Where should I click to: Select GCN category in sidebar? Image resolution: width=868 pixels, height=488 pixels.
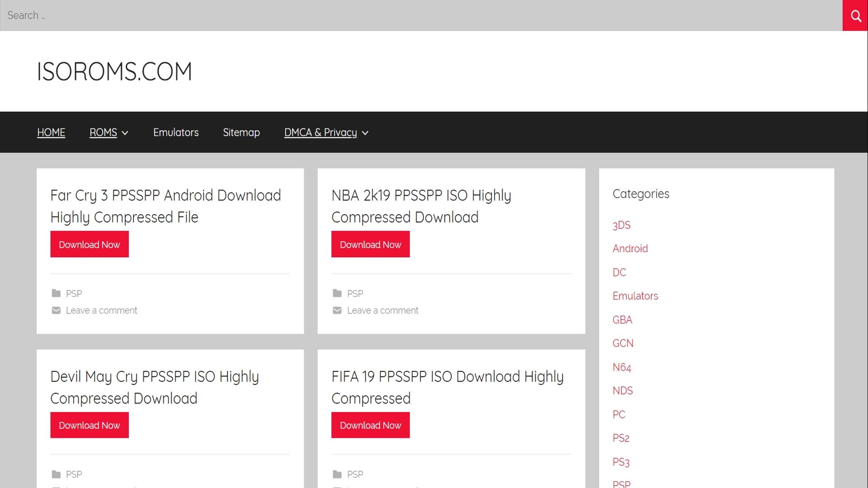point(623,343)
